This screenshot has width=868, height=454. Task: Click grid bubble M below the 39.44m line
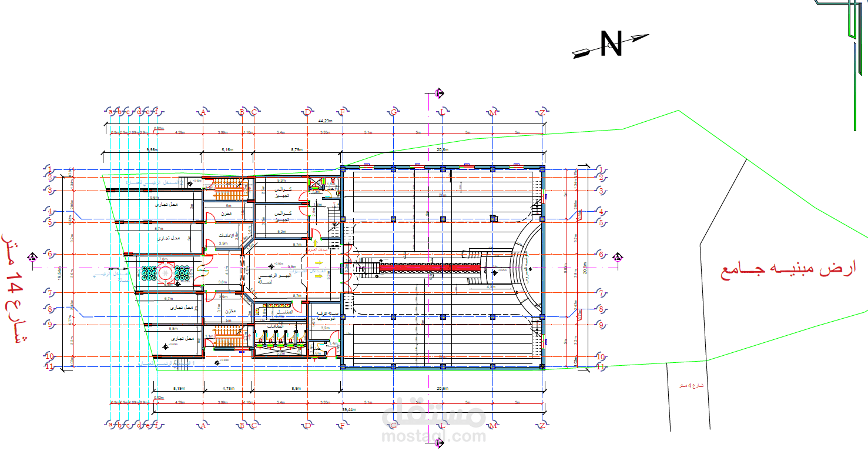(493, 425)
